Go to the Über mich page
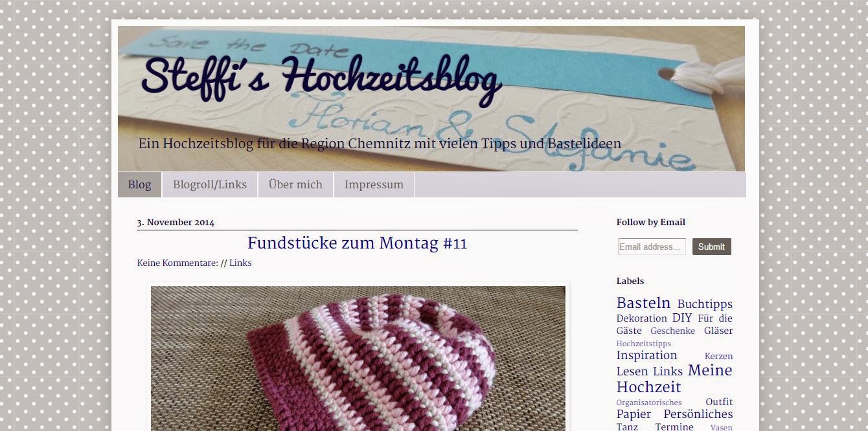Image resolution: width=868 pixels, height=431 pixels. point(295,184)
